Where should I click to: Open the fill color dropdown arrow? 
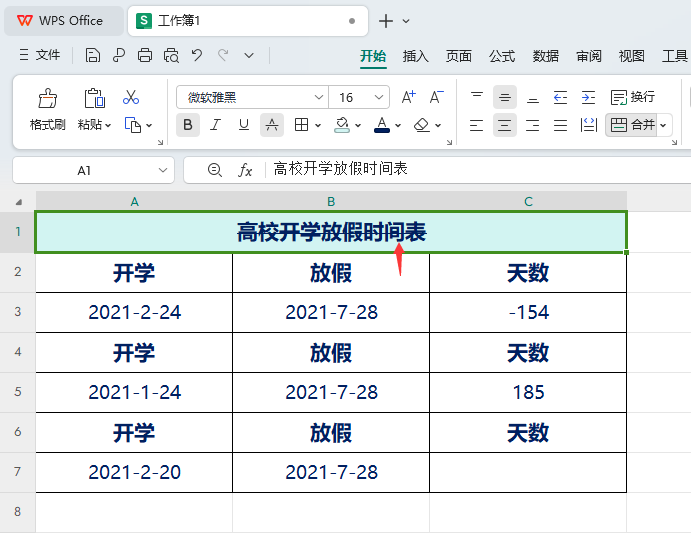358,126
